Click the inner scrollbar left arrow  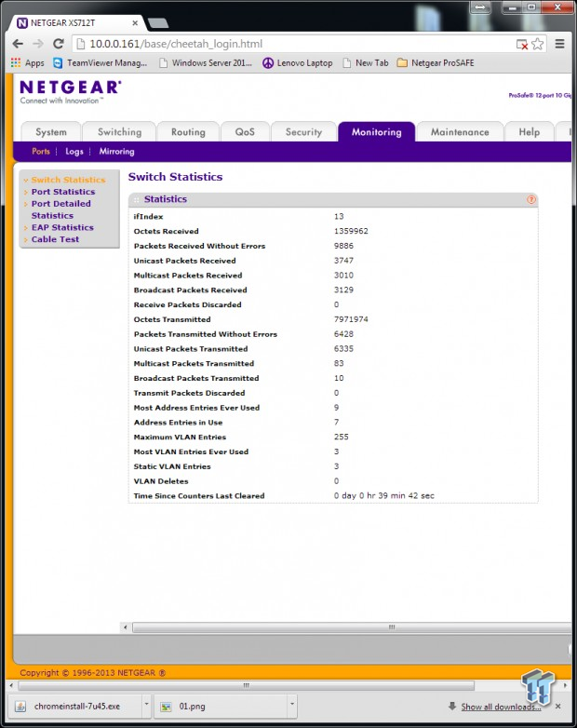(126, 627)
